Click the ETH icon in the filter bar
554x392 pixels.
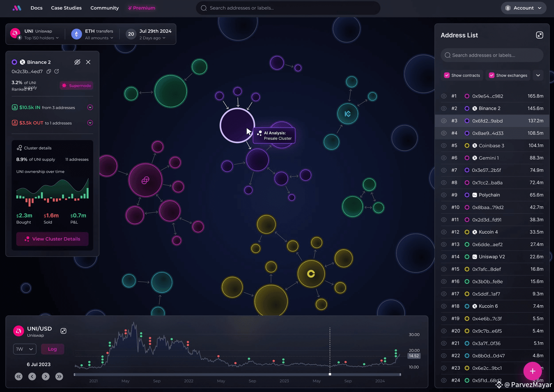[76, 34]
